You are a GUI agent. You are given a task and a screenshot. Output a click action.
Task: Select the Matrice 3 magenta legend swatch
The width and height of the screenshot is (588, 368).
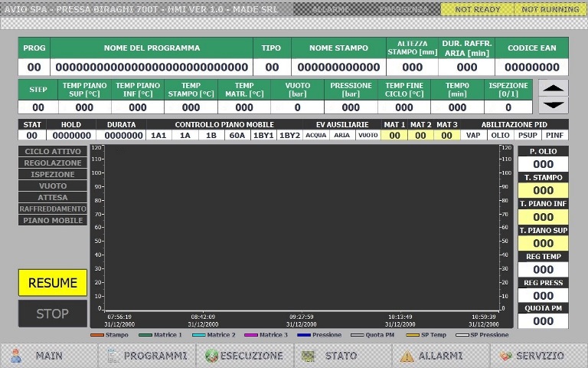[250, 335]
